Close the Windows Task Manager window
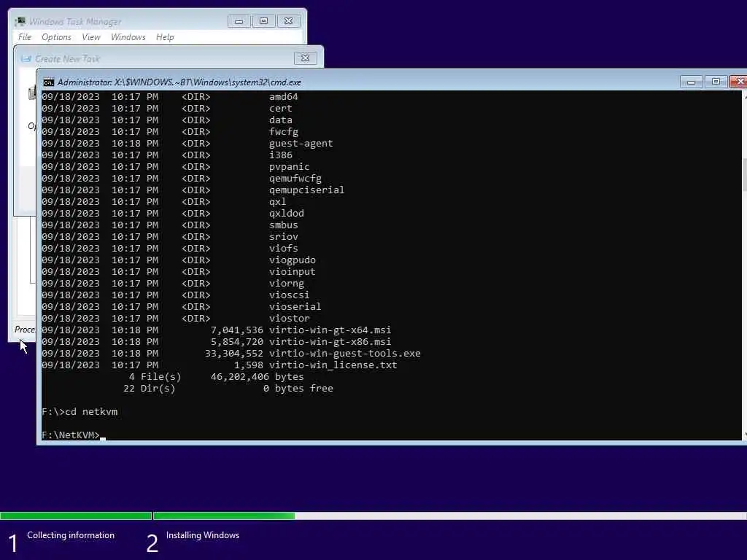The image size is (747, 560). pos(288,21)
